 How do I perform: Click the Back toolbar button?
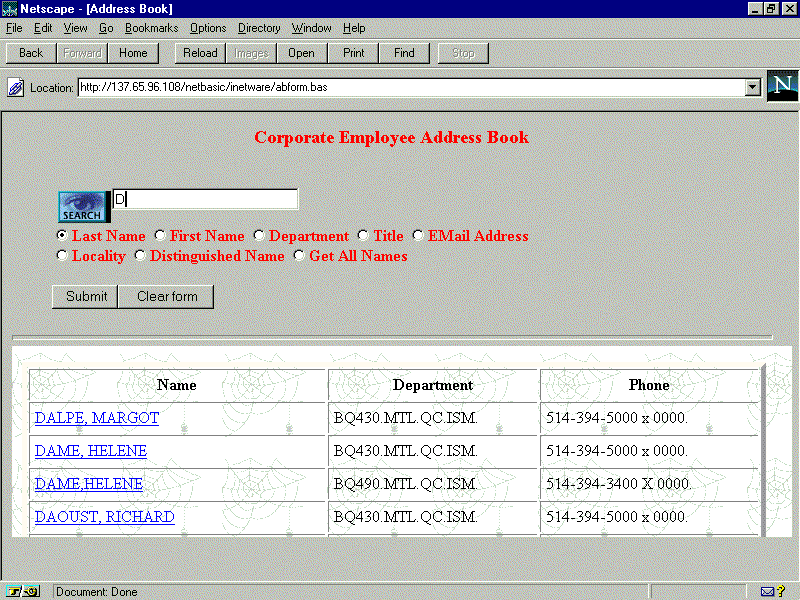pyautogui.click(x=31, y=53)
